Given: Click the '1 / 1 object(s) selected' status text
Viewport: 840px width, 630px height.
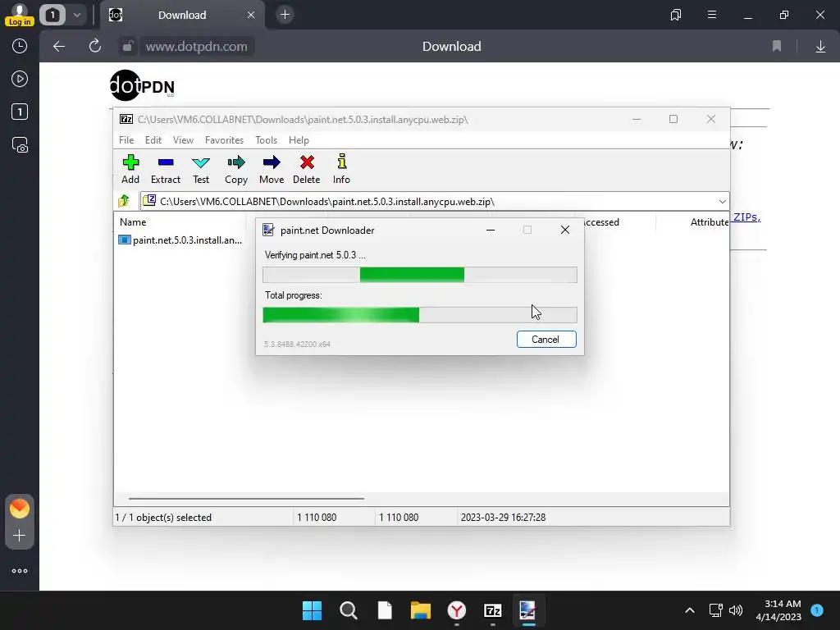Looking at the screenshot, I should coord(163,518).
